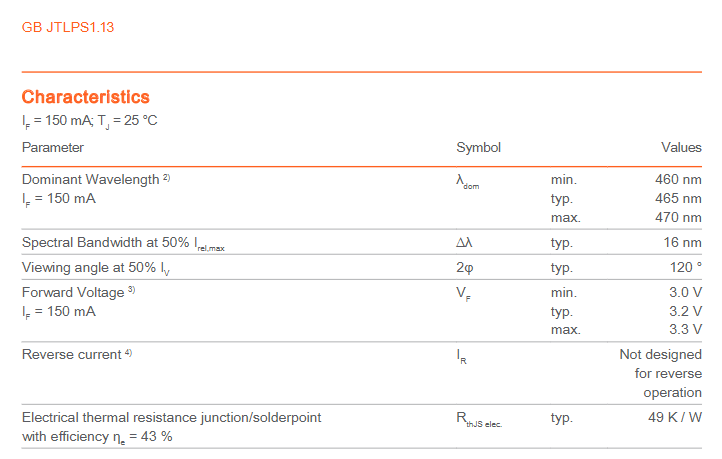Select the 470 nm maximum wavelength value
The image size is (722, 459).
coord(678,217)
